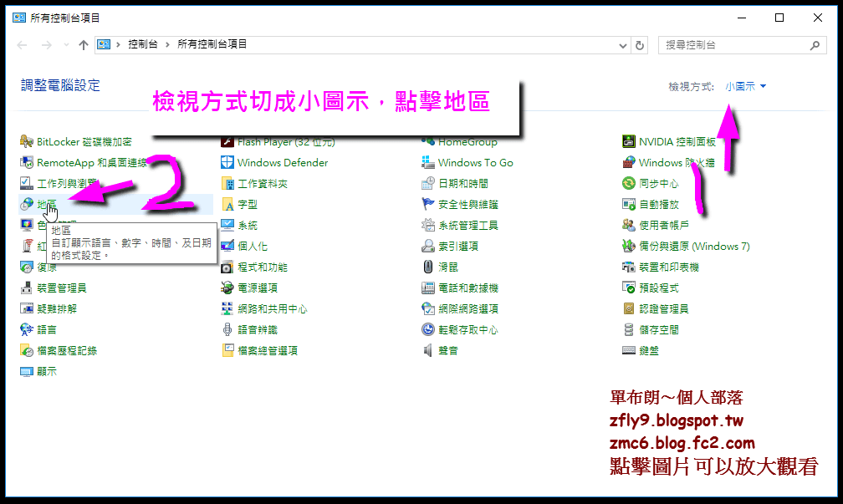This screenshot has width=843, height=504.
Task: Click the 檔案總管選項 icon
Action: click(x=227, y=351)
